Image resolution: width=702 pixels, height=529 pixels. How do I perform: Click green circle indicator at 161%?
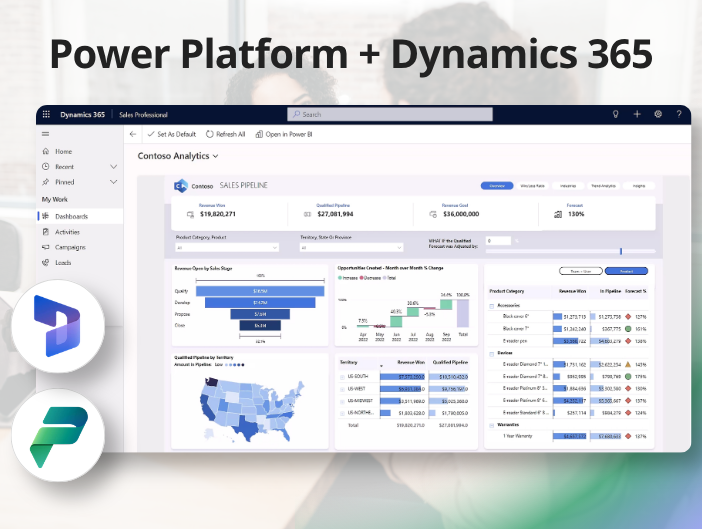point(628,329)
